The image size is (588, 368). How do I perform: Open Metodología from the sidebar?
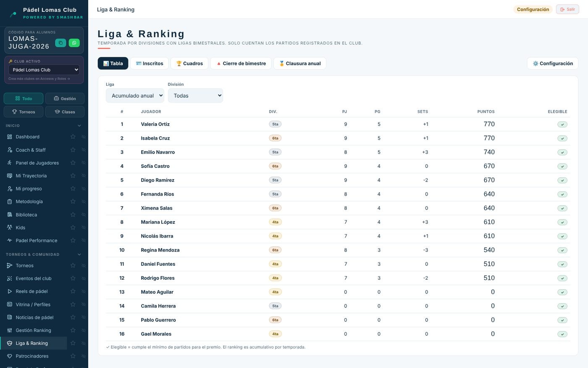click(x=34, y=201)
